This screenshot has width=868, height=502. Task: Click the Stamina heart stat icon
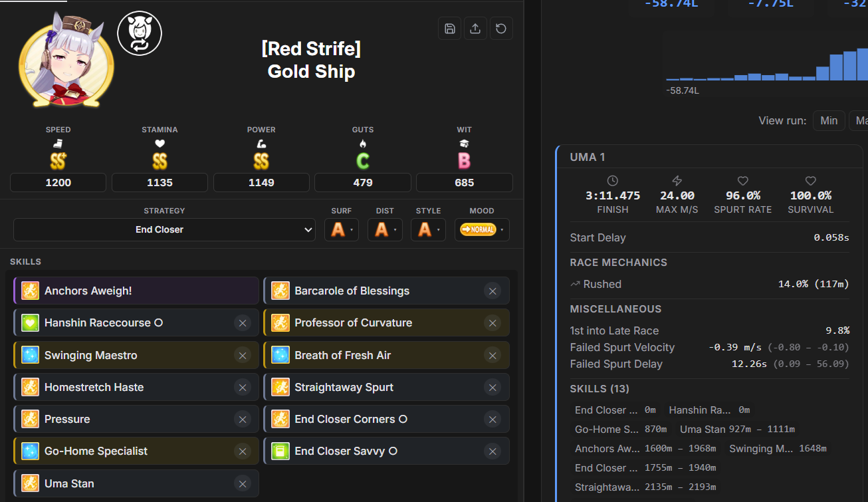click(x=160, y=144)
